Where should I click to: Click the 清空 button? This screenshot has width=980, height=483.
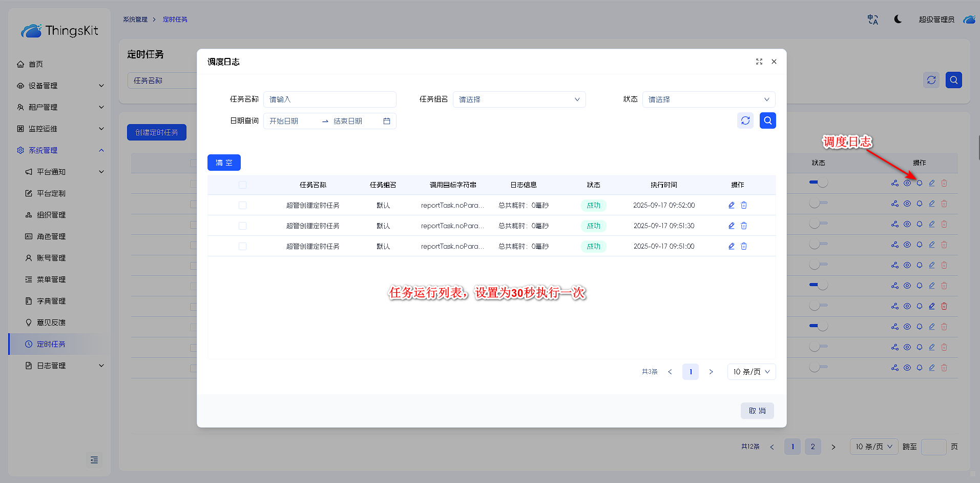click(x=224, y=163)
